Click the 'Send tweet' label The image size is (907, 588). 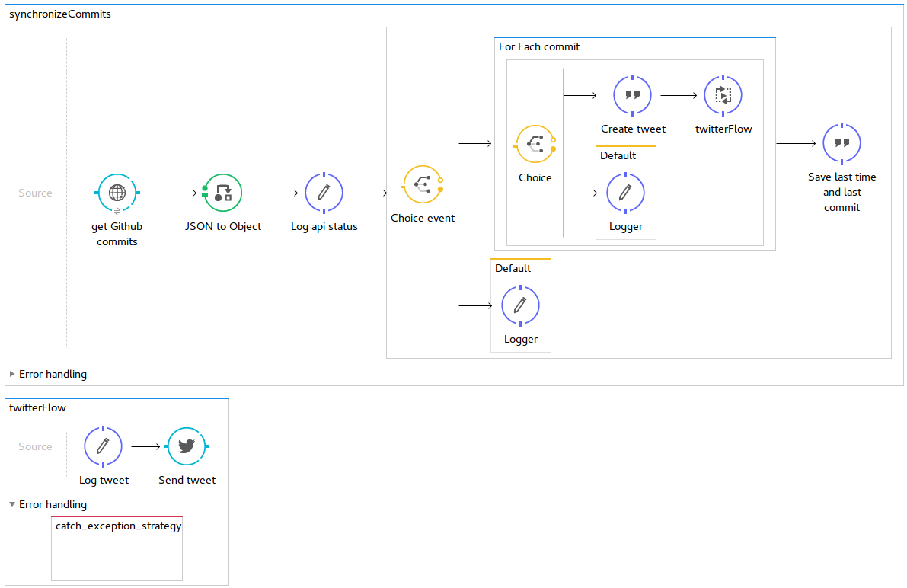pyautogui.click(x=187, y=481)
